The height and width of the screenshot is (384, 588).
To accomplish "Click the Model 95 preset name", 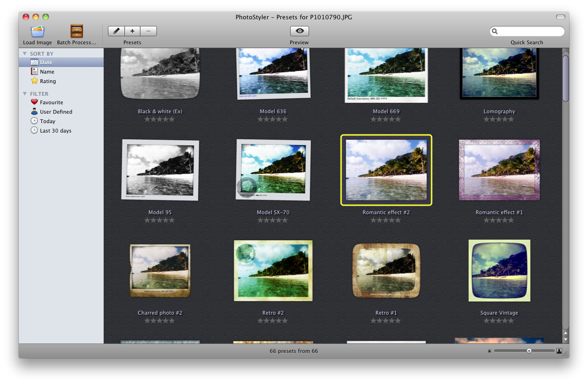I will coord(160,212).
